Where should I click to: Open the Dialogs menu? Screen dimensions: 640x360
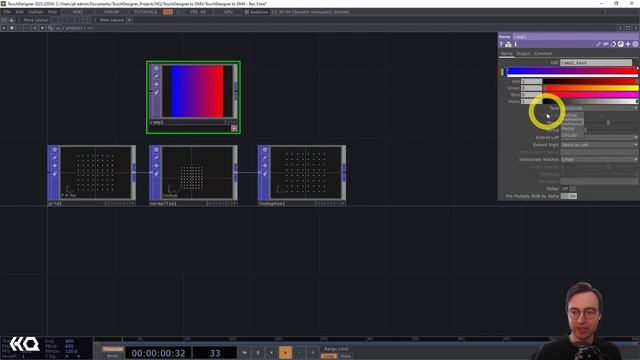click(x=36, y=12)
